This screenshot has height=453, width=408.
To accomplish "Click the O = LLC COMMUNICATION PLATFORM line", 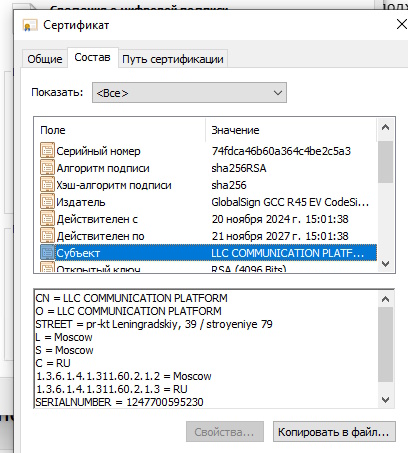I will coord(128,311).
